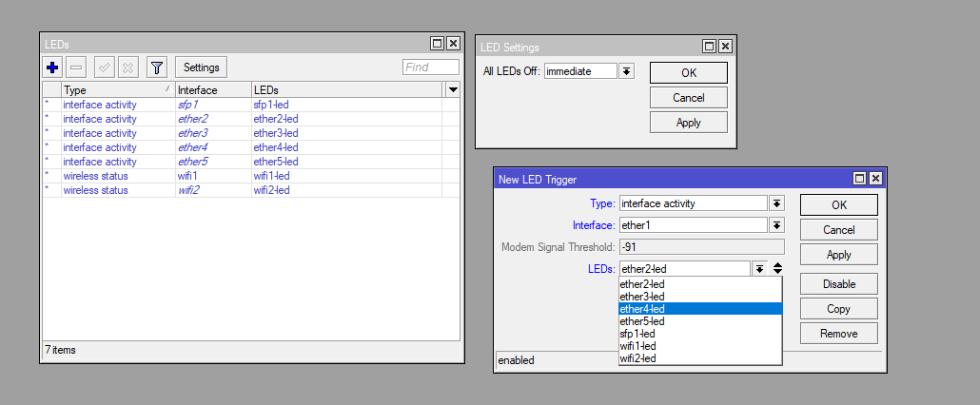Click the enable checkmark icon in LEDs toolbar

pos(105,67)
